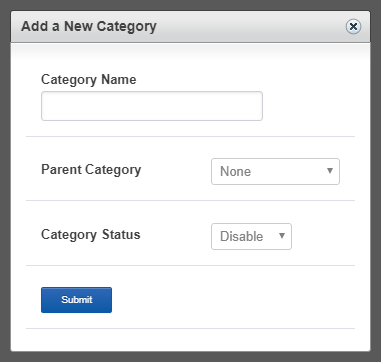Click the Parent Category label text
This screenshot has height=362, width=381.
(x=91, y=170)
